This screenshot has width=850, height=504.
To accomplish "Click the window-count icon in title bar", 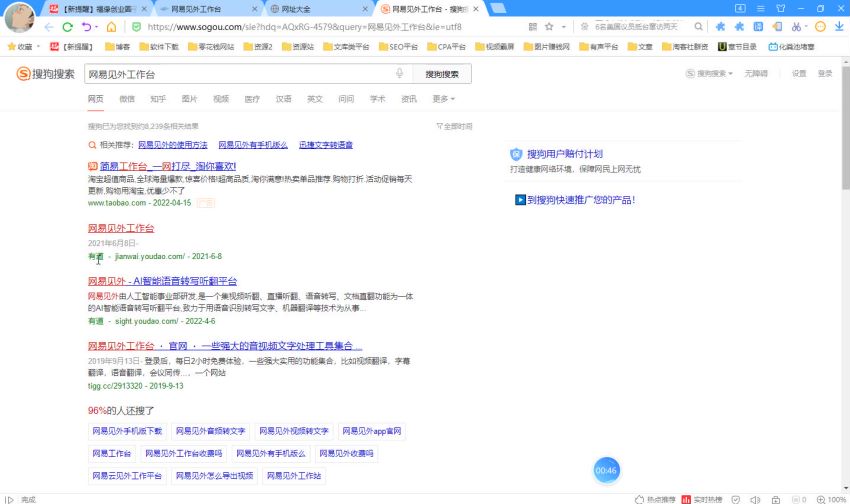I will [x=740, y=9].
